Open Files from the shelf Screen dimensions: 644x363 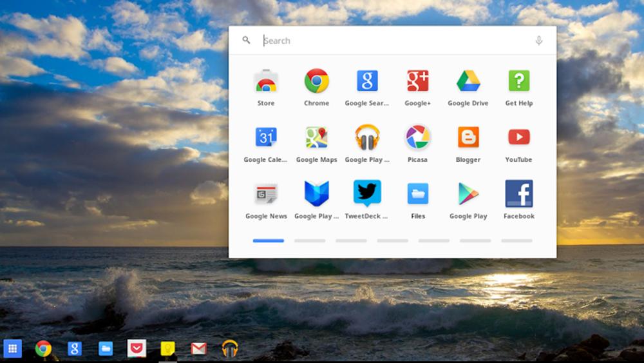[106, 349]
